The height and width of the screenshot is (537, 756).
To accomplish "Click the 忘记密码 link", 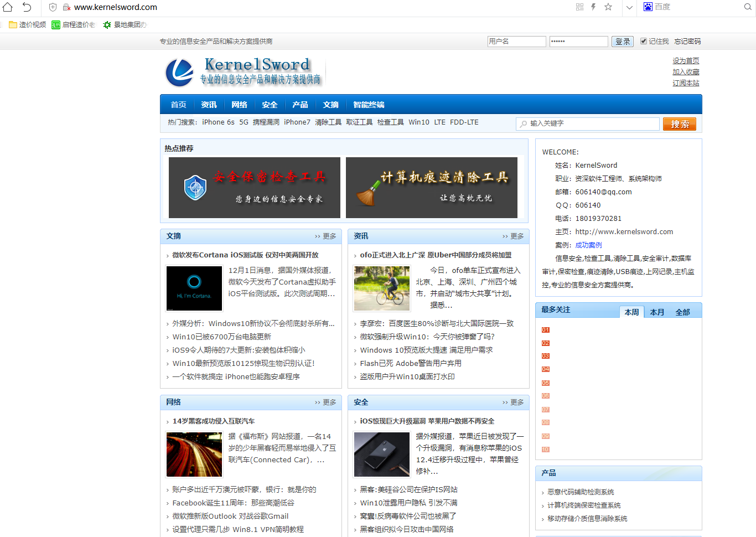I will pyautogui.click(x=687, y=42).
